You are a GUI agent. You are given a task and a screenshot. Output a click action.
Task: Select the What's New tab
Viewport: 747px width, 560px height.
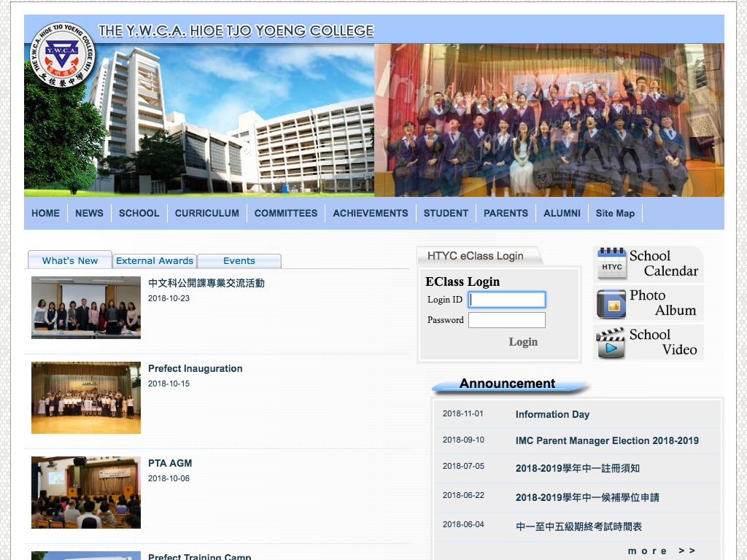(70, 260)
